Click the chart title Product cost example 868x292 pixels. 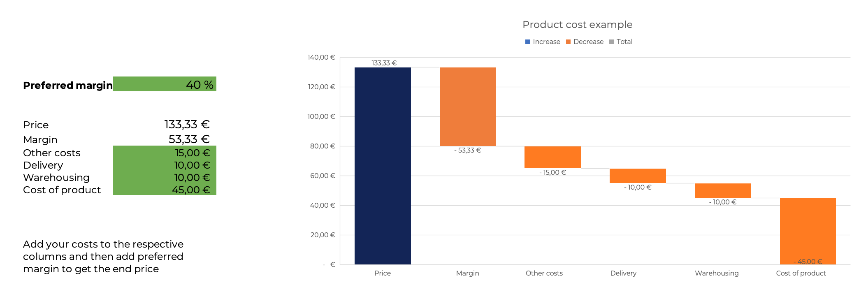(x=577, y=25)
